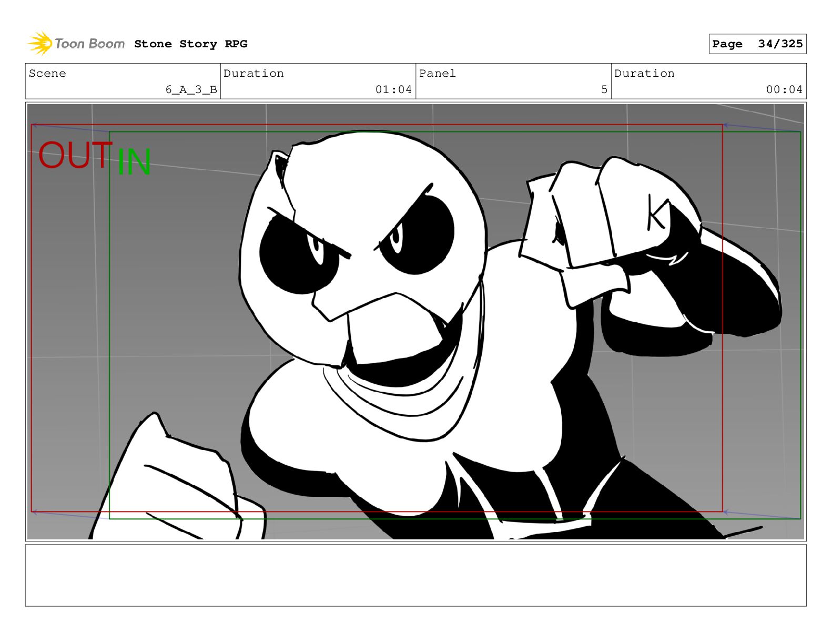Click the scene duration value '01:04'

pyautogui.click(x=393, y=90)
